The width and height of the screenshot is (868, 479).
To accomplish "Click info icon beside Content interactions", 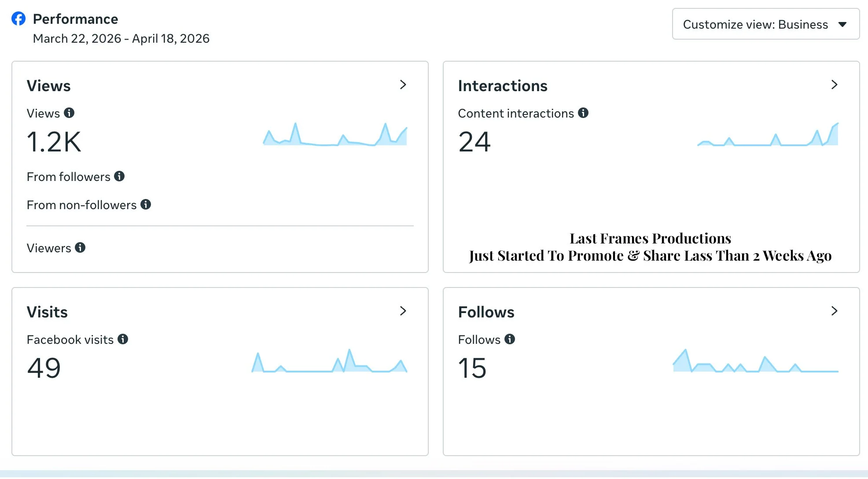I will 583,113.
